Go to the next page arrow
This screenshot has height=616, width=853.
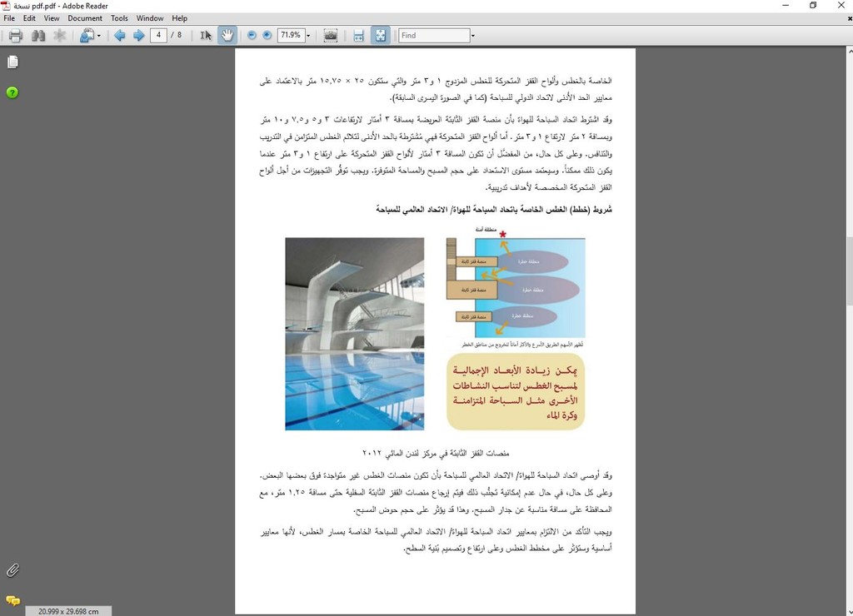[x=139, y=36]
